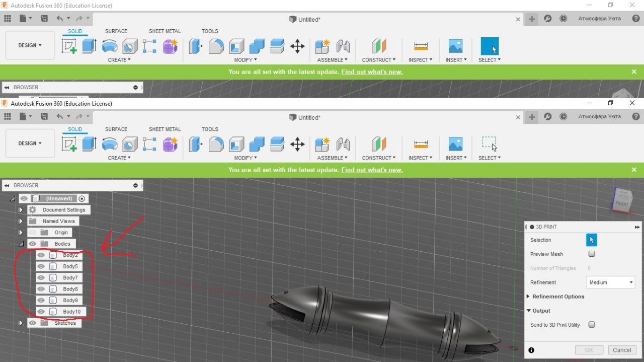Open 'Find out what's new' link in lower window

coord(372,170)
